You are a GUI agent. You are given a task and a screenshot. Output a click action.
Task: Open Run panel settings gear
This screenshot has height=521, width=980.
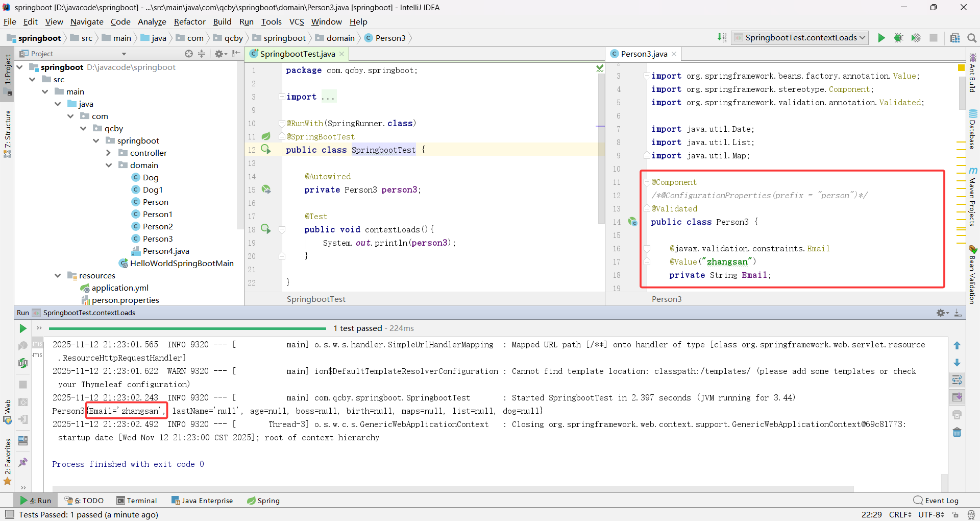pos(942,313)
